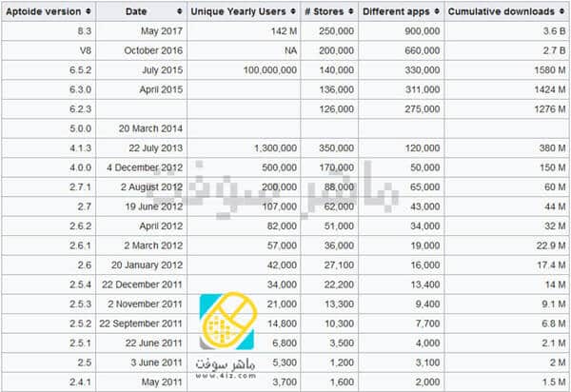Select date cell '22 December 2011'
571x392 pixels.
pos(142,284)
